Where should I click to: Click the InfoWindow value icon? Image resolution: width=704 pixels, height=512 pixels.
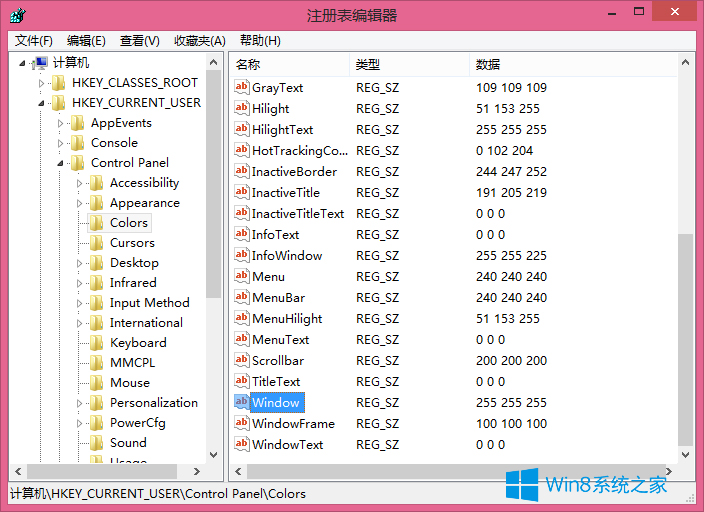click(x=242, y=255)
